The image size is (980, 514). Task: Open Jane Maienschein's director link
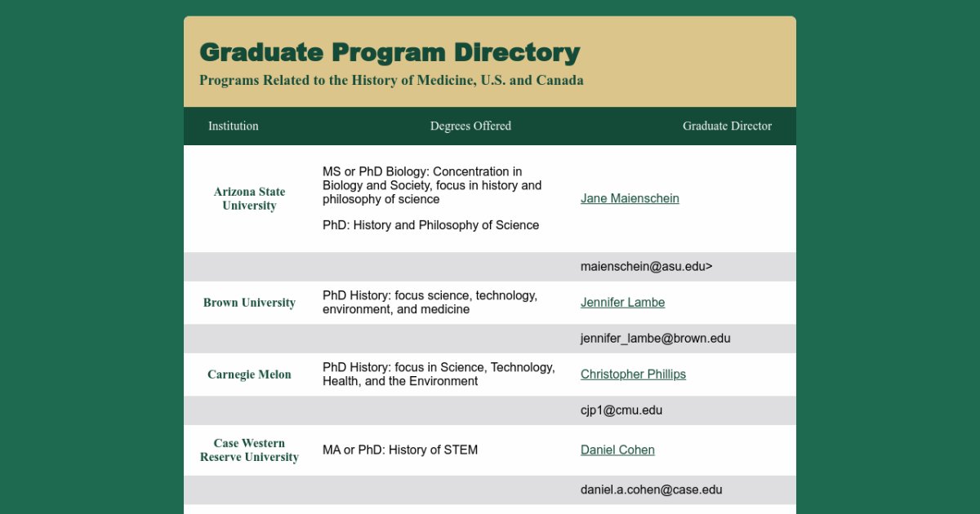click(629, 198)
